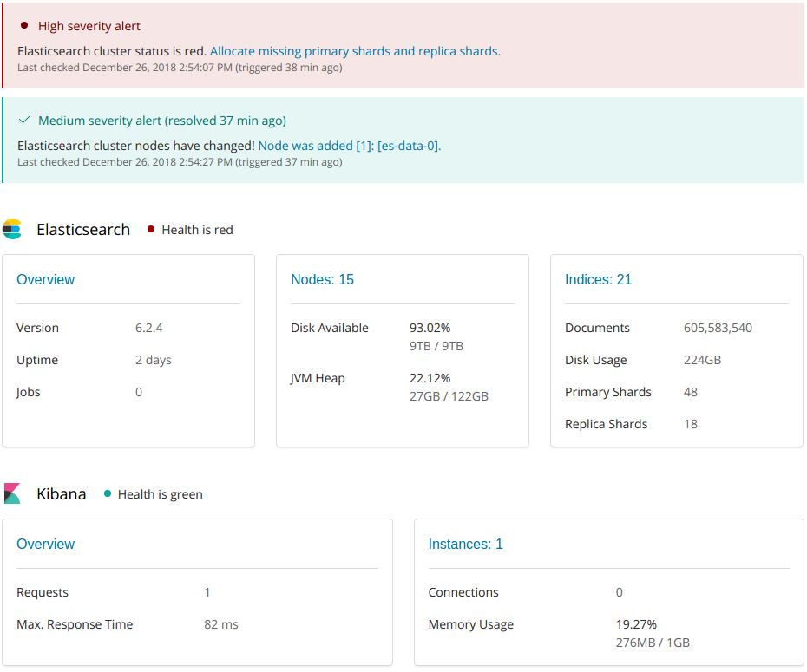Open the 'Node was added [1]: [es-data-0]' link
The height and width of the screenshot is (672, 807).
point(349,146)
